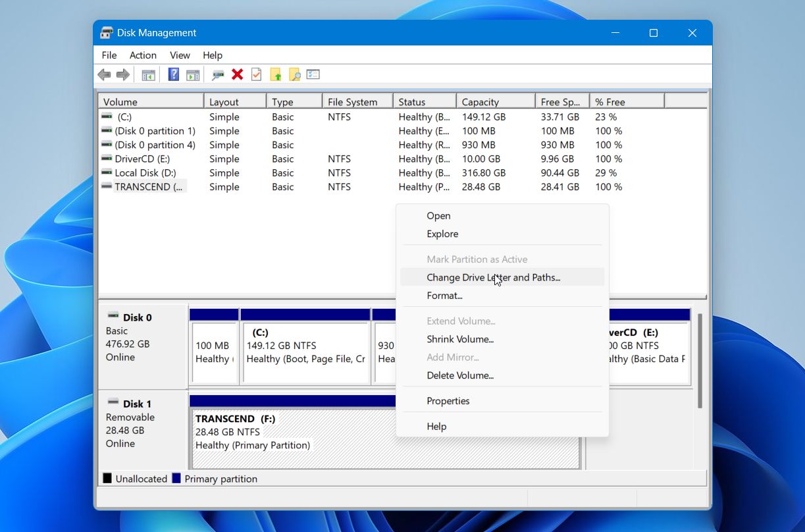Image resolution: width=805 pixels, height=532 pixels.
Task: Sort by the Status column header
Action: [425, 101]
